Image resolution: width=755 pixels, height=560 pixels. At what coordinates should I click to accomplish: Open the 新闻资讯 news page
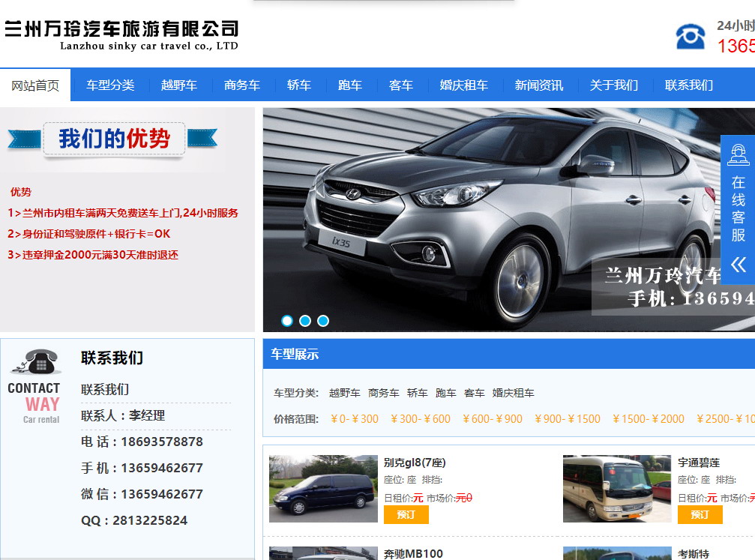(539, 85)
